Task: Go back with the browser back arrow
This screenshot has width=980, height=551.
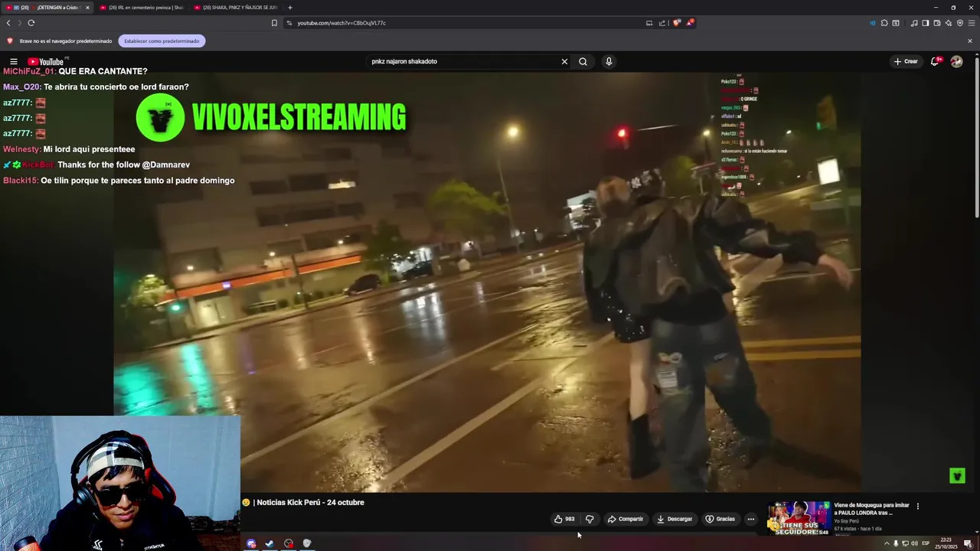Action: point(8,23)
